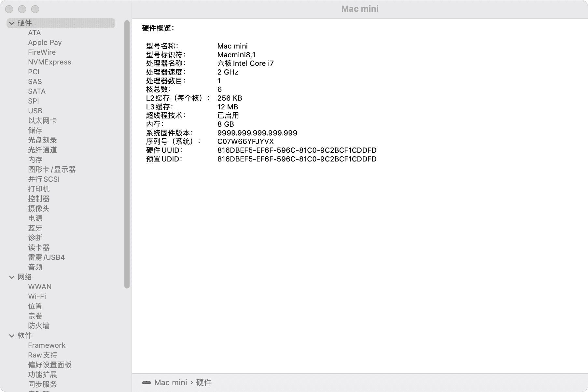588x392 pixels.
Task: Click the L3 cache value 12 MB
Action: click(x=228, y=107)
